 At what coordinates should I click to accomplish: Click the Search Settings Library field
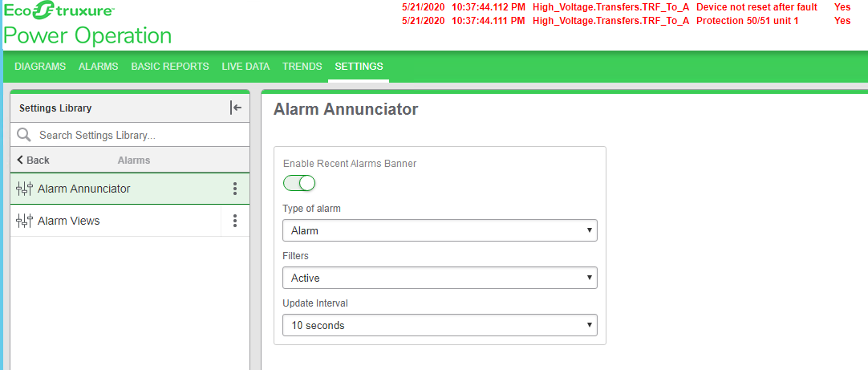[x=130, y=135]
